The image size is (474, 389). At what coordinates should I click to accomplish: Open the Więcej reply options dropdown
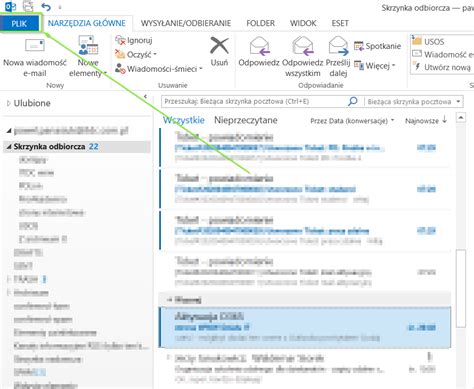click(x=375, y=66)
